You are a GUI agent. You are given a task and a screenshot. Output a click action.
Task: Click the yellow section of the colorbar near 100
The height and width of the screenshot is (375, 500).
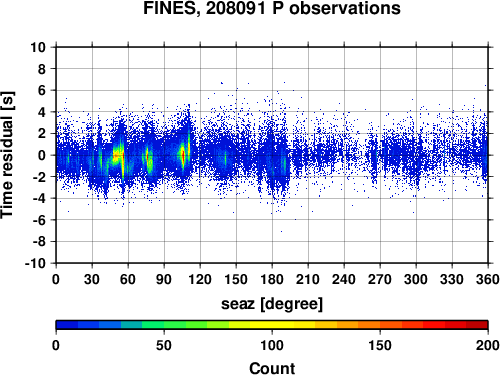[x=272, y=325]
